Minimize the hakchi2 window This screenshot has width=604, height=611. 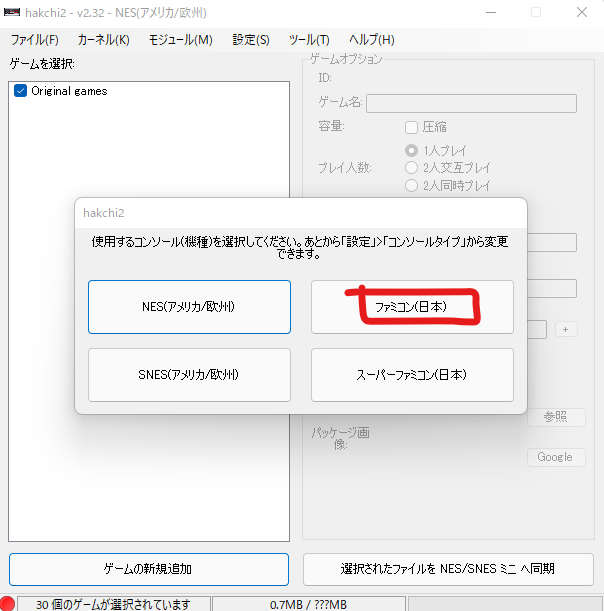tap(491, 12)
